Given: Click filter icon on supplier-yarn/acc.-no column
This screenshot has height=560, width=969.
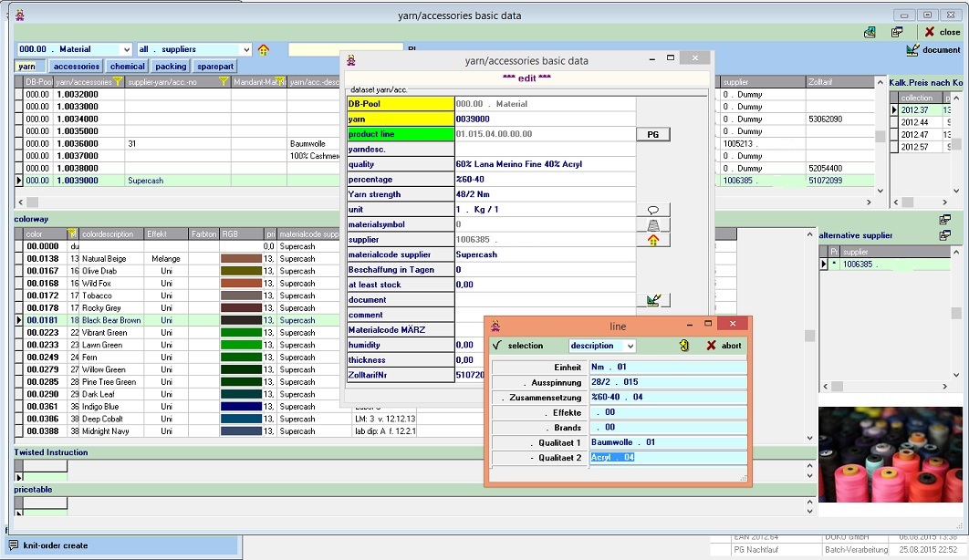Looking at the screenshot, I should [x=224, y=82].
